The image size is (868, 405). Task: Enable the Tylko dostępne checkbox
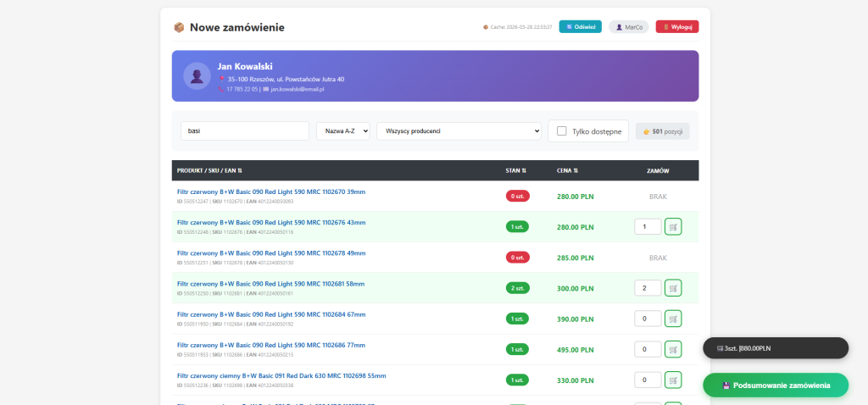point(561,130)
